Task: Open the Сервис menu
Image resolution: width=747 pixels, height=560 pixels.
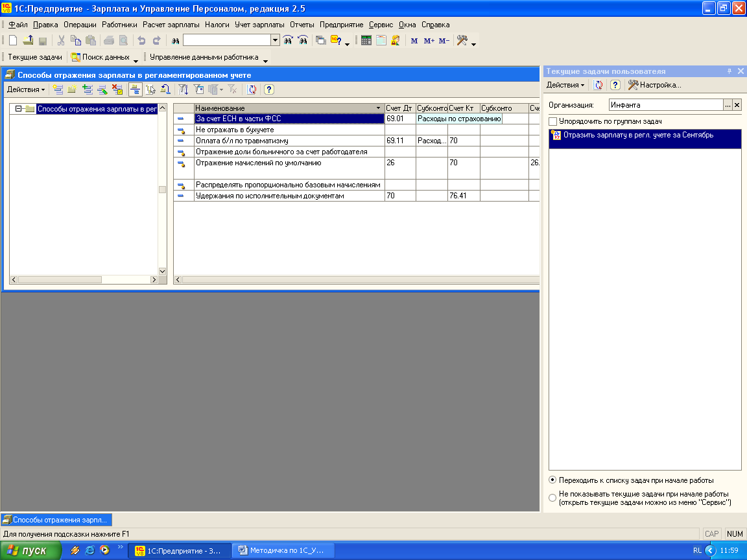Action: [x=381, y=25]
